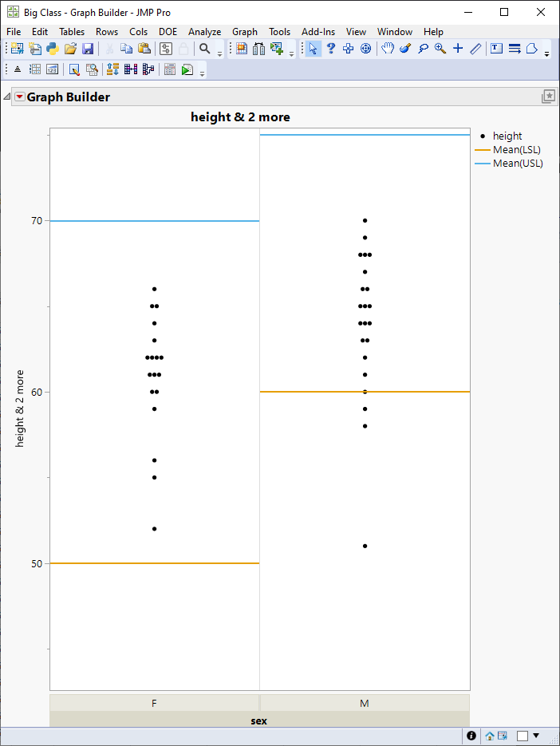Select the Lasso tool
Screen dimensions: 560x746
tap(423, 49)
